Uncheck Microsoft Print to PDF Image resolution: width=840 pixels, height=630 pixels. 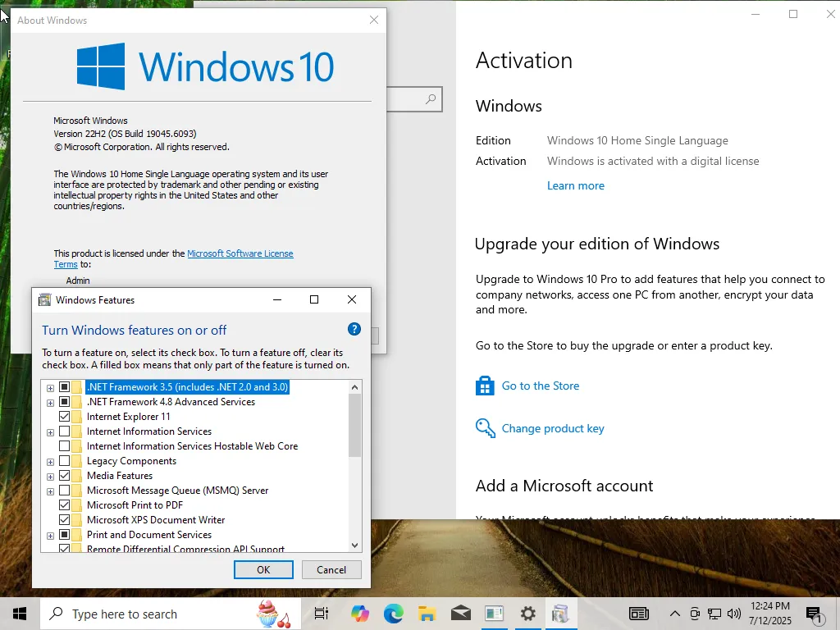tap(64, 504)
